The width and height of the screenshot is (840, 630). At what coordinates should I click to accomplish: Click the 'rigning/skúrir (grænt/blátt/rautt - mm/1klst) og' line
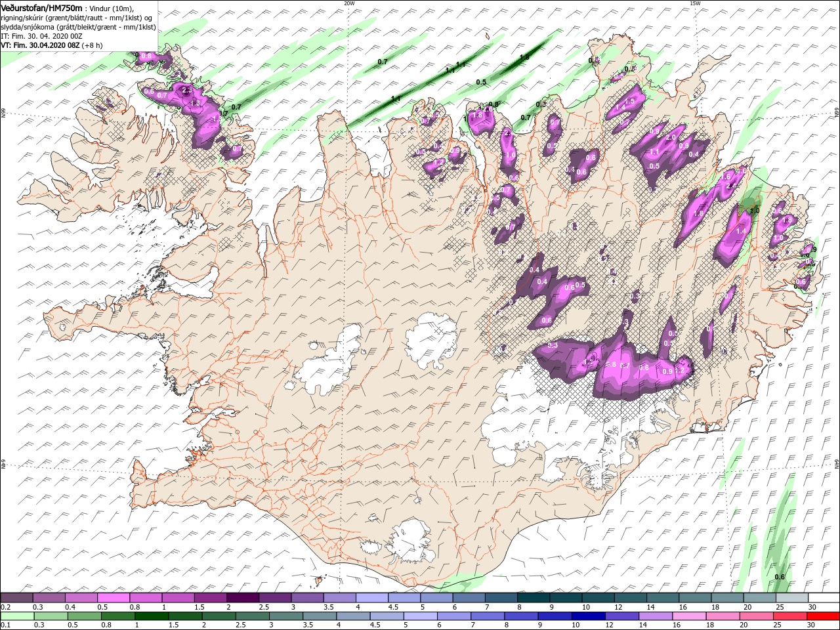click(77, 18)
